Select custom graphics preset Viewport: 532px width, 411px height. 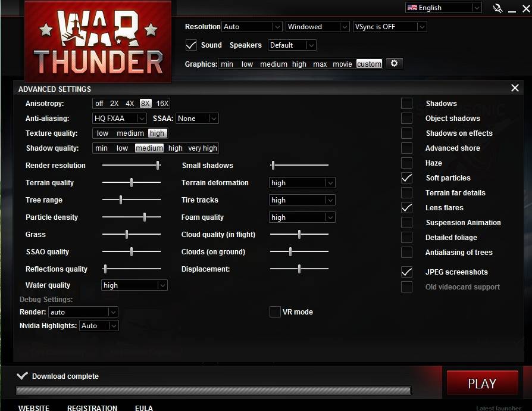click(369, 64)
